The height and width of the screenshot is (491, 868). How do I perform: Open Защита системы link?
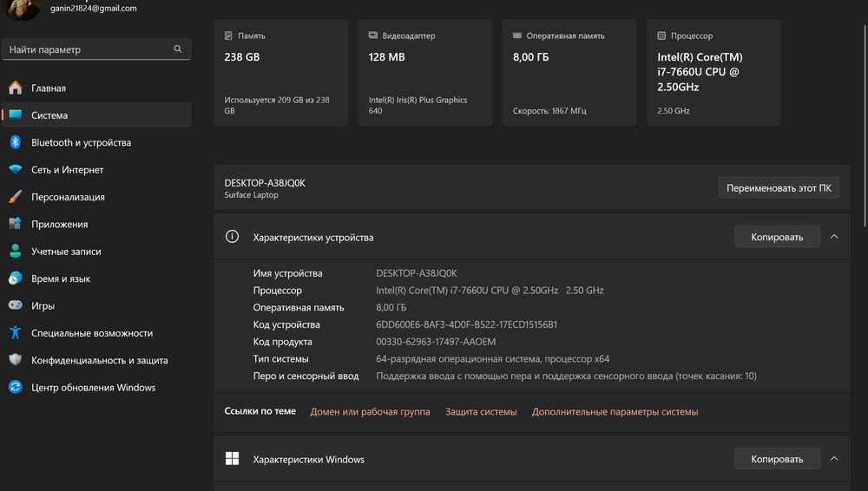click(x=481, y=412)
